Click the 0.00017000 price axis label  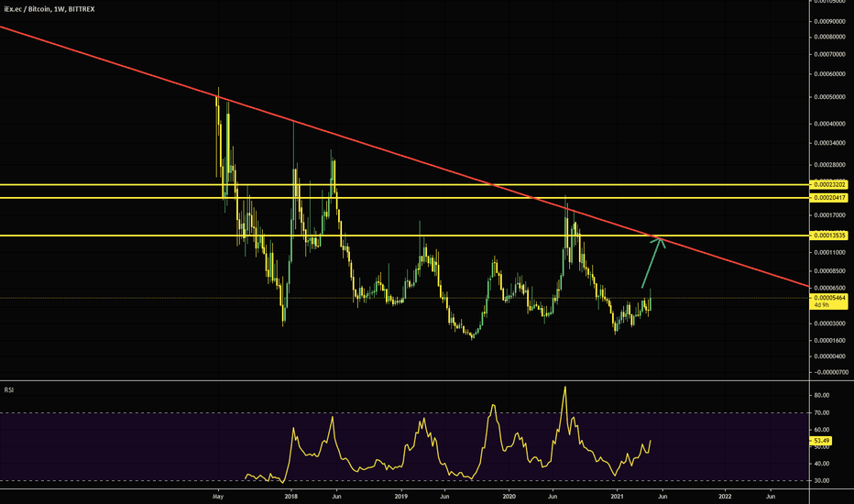pos(830,215)
